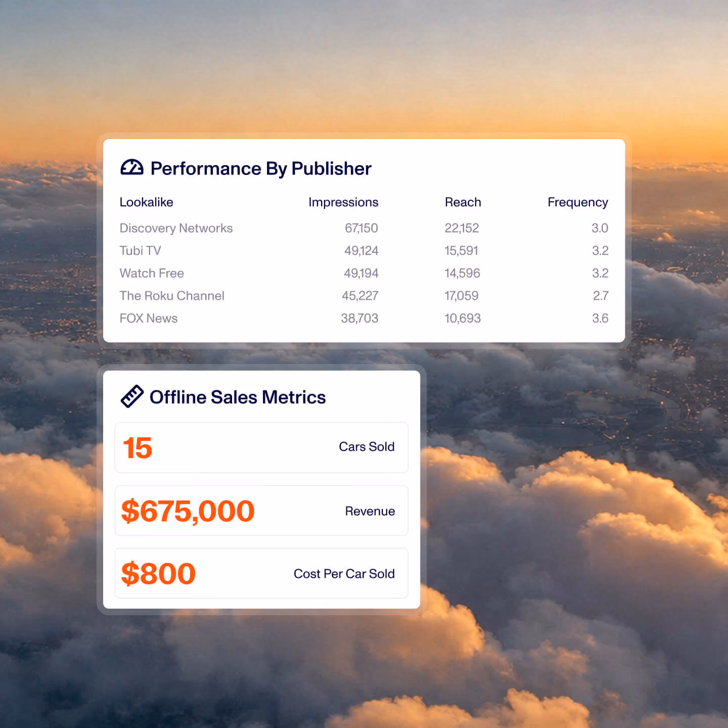The height and width of the screenshot is (728, 728).
Task: Select the Frequency column header
Action: 578,203
